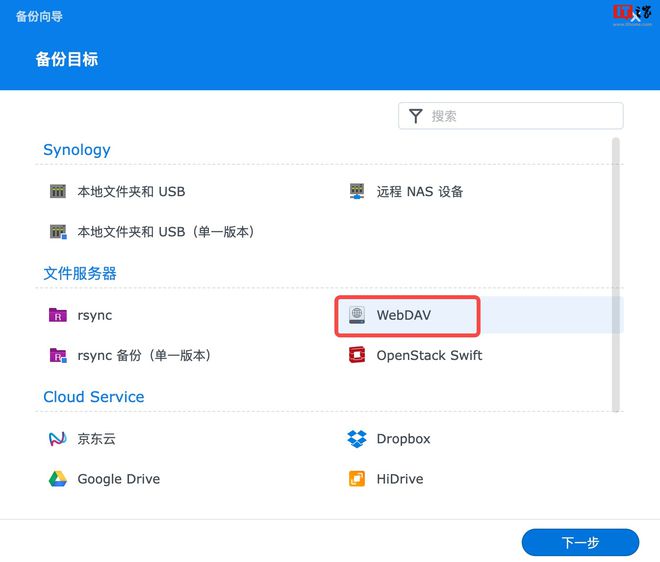660x562 pixels.
Task: Select the remote NAS device icon
Action: tap(357, 191)
